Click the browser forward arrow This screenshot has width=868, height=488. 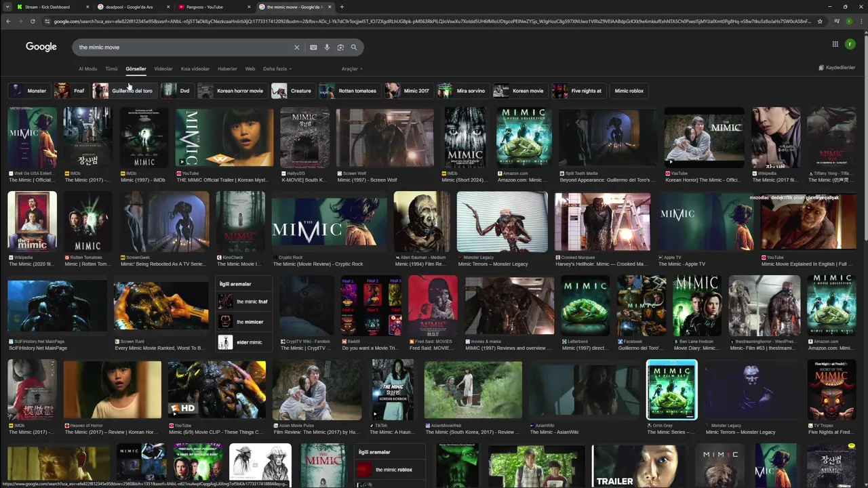[x=20, y=21]
